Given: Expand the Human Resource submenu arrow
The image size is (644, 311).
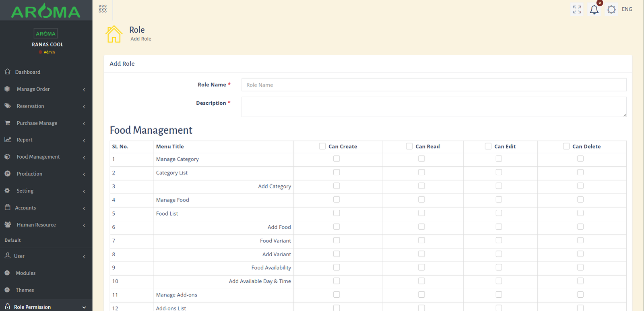Looking at the screenshot, I should coord(84,225).
